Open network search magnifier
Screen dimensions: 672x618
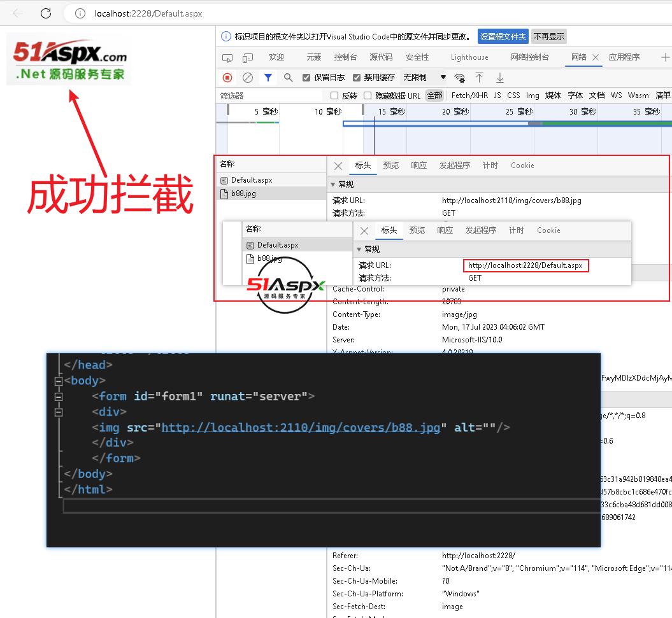tap(289, 78)
